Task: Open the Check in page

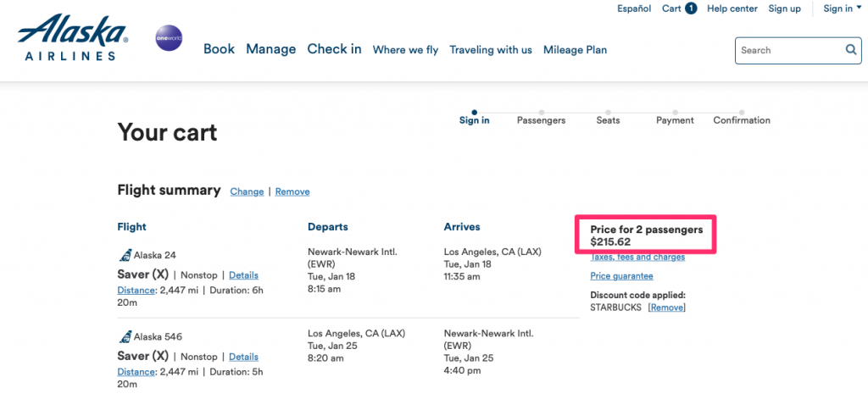Action: pos(334,49)
